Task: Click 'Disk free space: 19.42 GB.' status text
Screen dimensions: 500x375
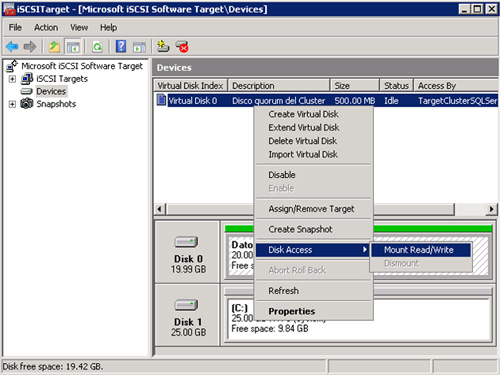Action: pyautogui.click(x=53, y=367)
